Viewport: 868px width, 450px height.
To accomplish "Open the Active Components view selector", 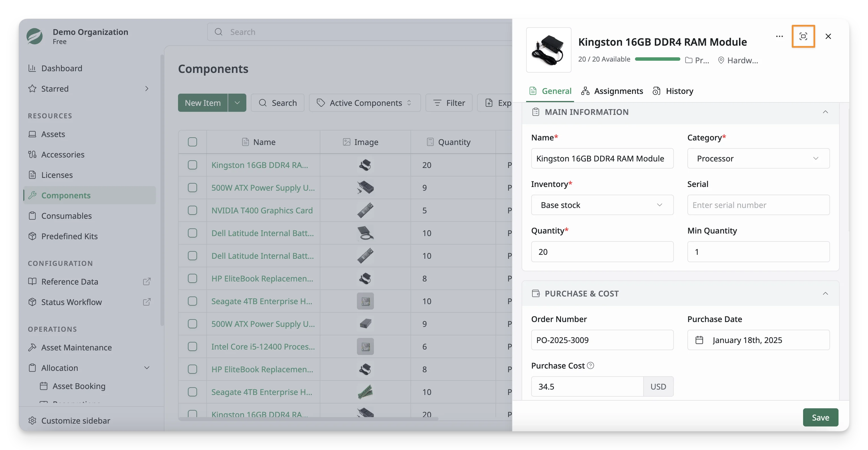I will (x=365, y=102).
